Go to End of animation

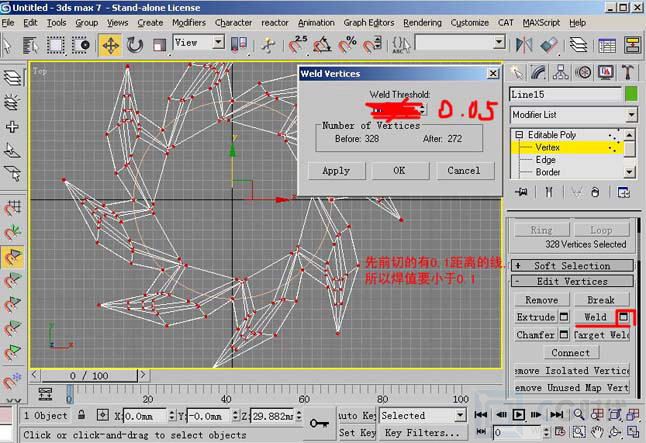[x=557, y=415]
